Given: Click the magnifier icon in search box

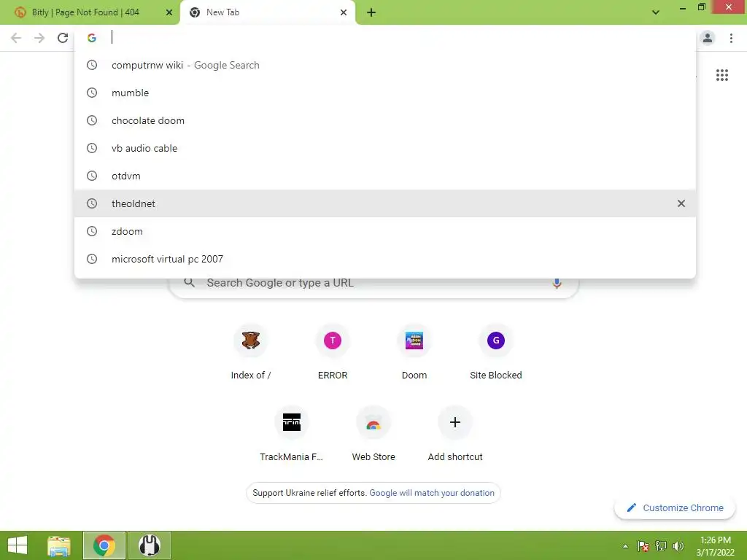Looking at the screenshot, I should tap(189, 282).
